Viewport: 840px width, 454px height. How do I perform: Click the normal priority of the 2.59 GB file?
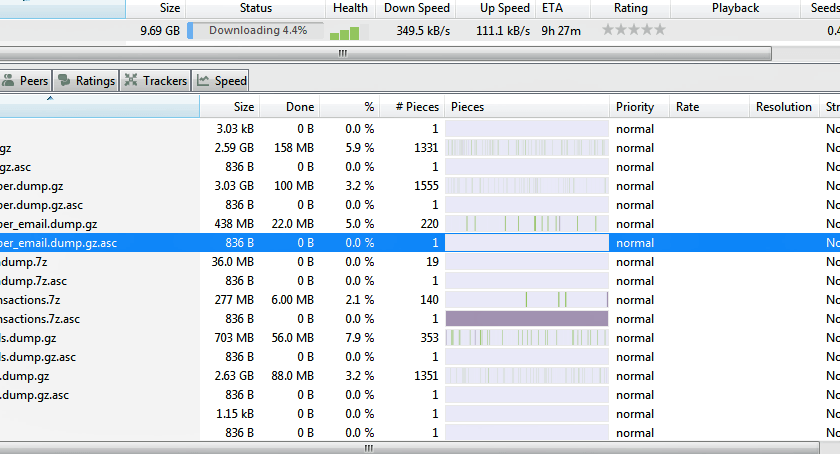[x=635, y=148]
